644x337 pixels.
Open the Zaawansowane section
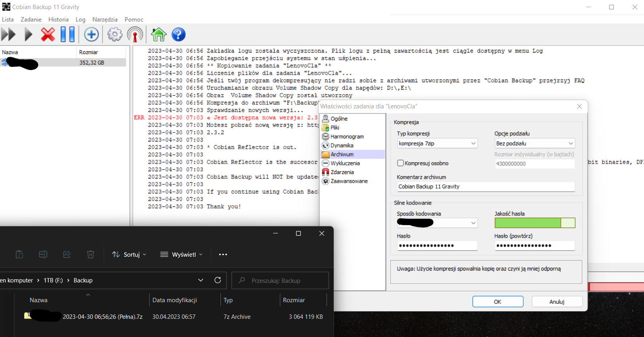349,181
